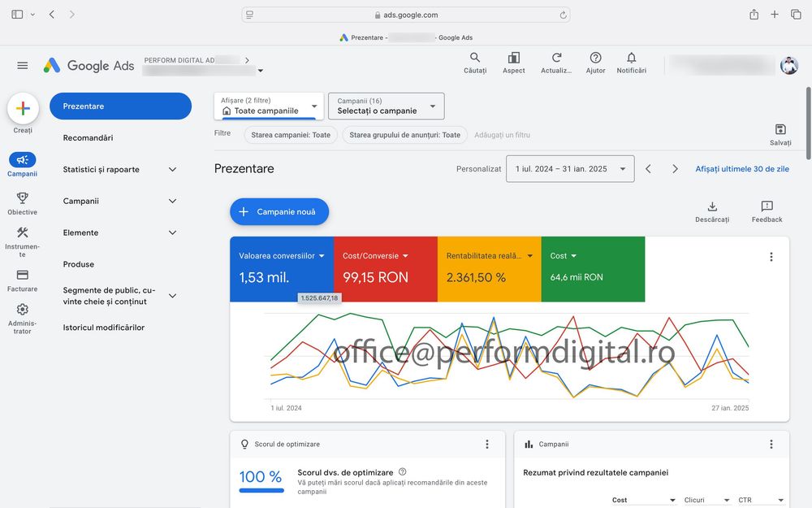812x508 pixels.
Task: Click the help icon beside Scorul dvs. de optimizare
Action: [403, 471]
